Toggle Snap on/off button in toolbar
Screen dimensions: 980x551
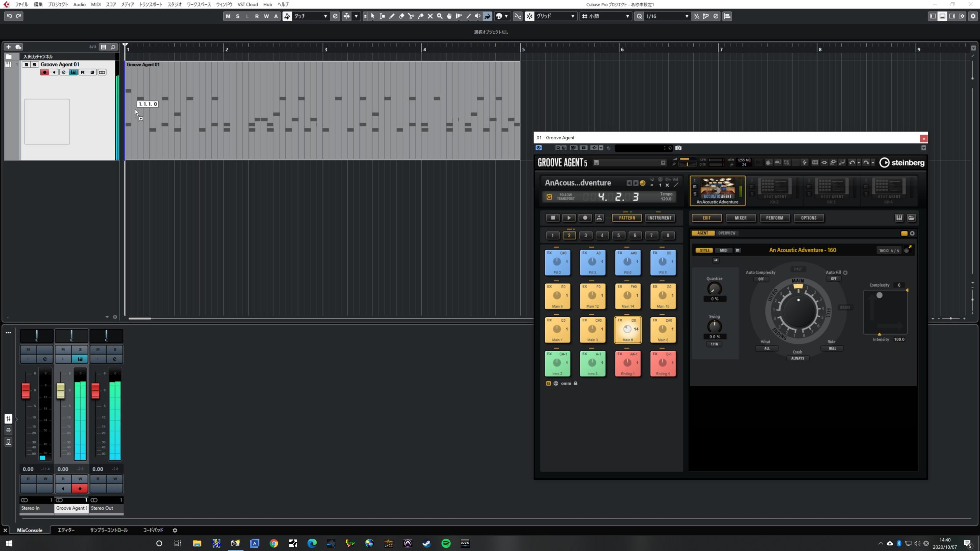coord(529,16)
